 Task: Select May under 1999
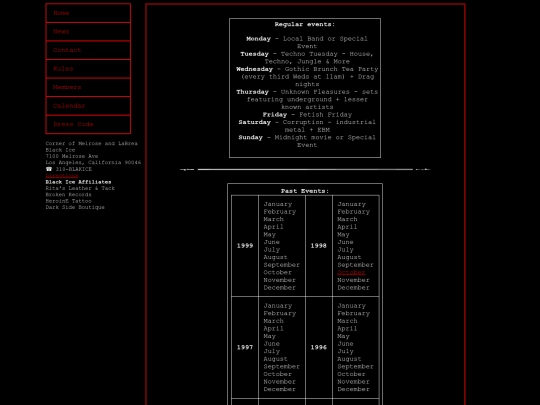tap(269, 235)
